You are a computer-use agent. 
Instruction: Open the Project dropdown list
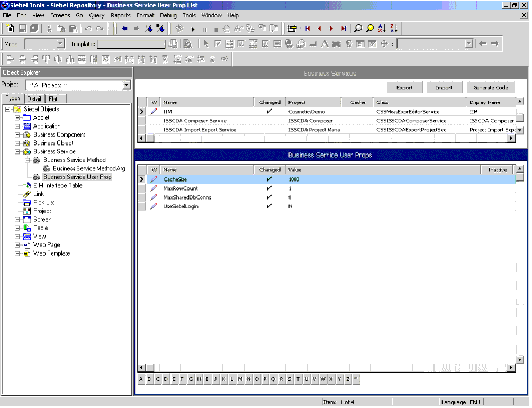pyautogui.click(x=127, y=85)
